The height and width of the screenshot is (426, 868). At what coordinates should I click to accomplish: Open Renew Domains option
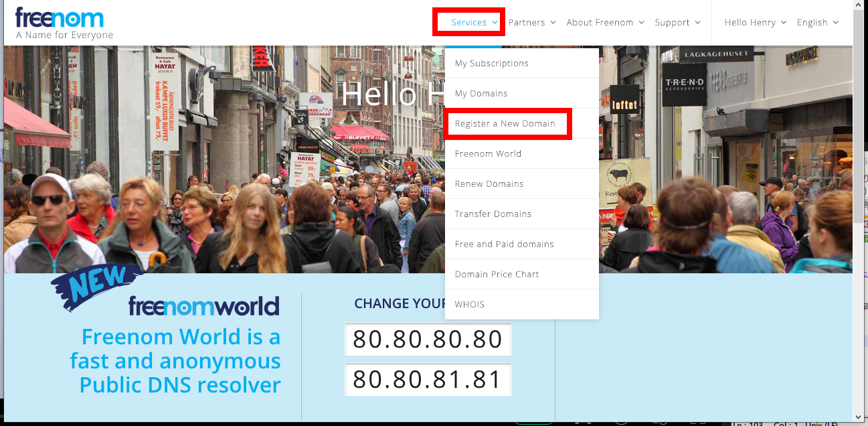coord(522,184)
